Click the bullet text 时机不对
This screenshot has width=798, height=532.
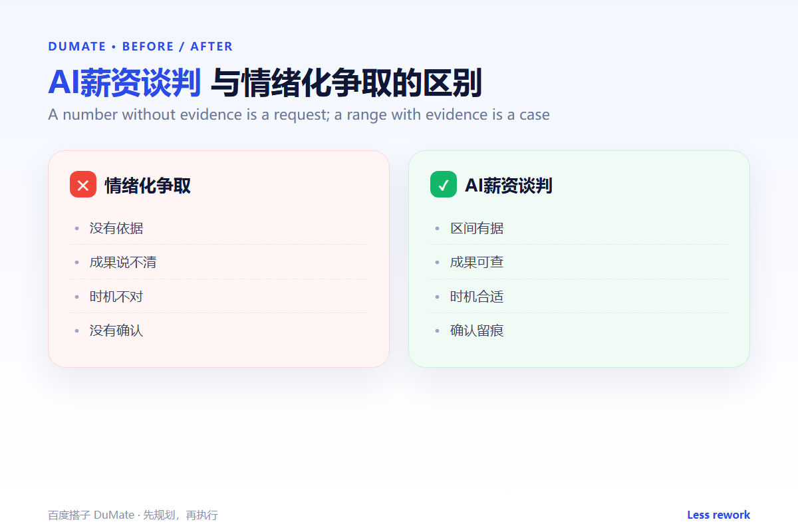pos(116,296)
